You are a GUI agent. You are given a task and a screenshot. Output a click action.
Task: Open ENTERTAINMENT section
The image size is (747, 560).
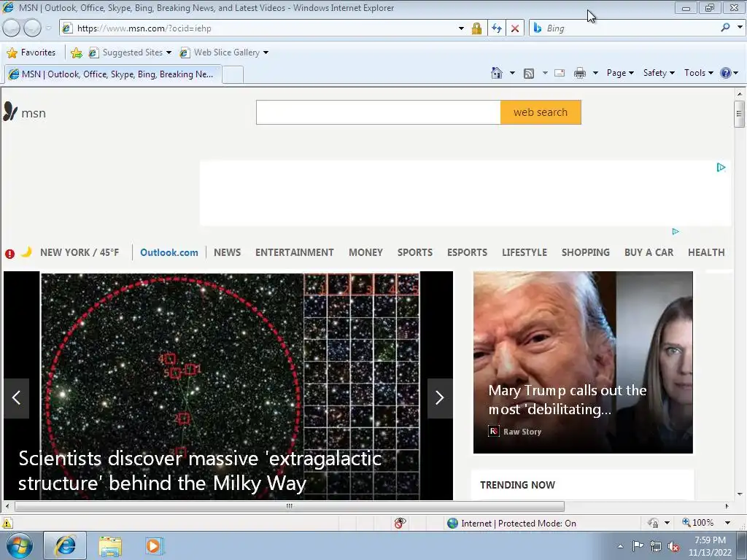coord(295,252)
